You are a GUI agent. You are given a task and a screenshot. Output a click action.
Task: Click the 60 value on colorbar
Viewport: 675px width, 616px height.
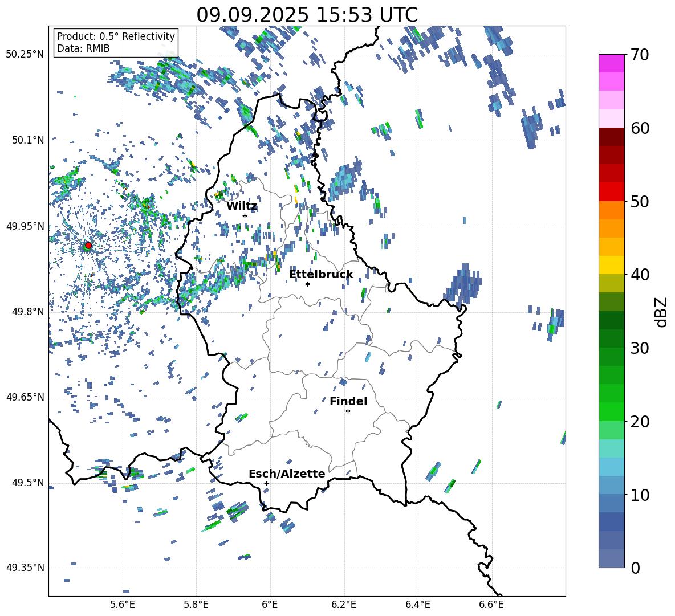click(x=640, y=128)
